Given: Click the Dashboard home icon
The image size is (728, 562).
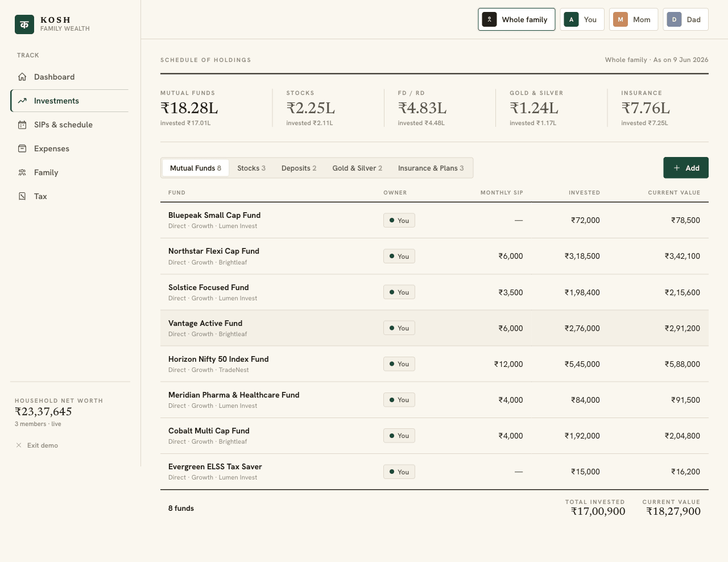Looking at the screenshot, I should [x=22, y=77].
